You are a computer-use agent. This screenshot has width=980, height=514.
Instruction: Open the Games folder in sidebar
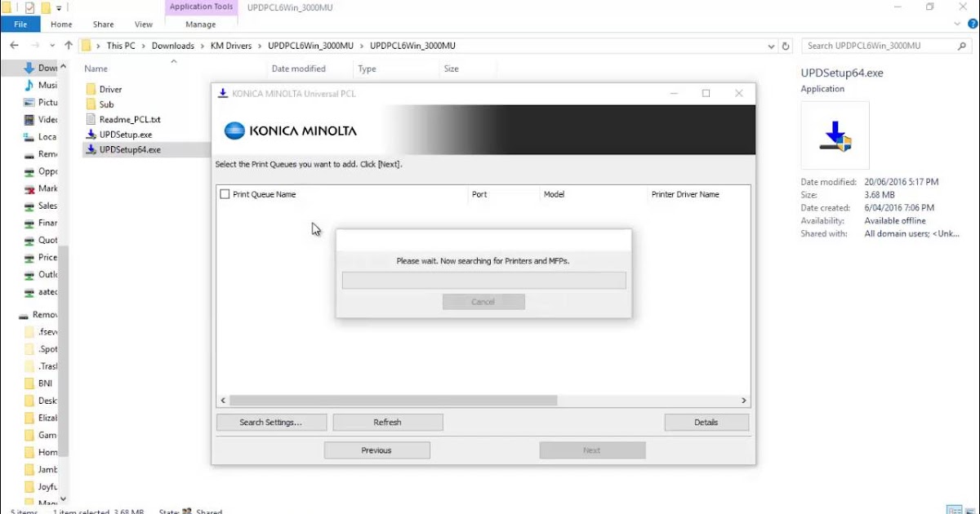(40, 435)
